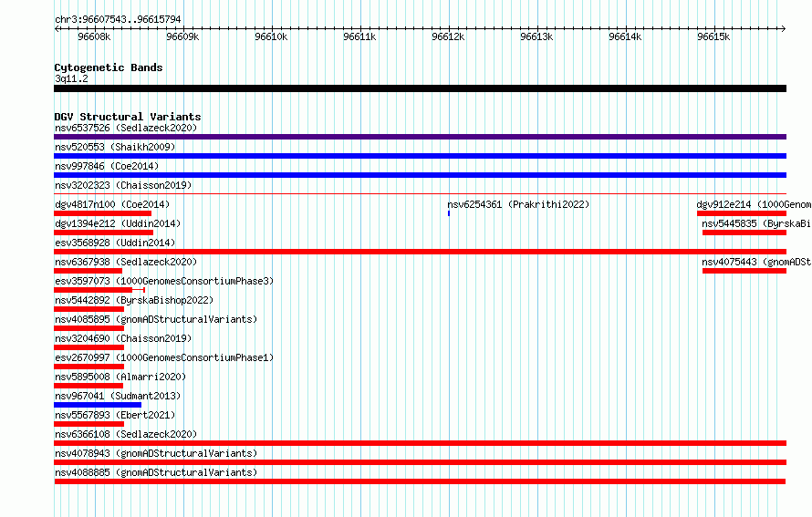
Task: Open the dgv912e214 variant label
Action: tap(754, 204)
